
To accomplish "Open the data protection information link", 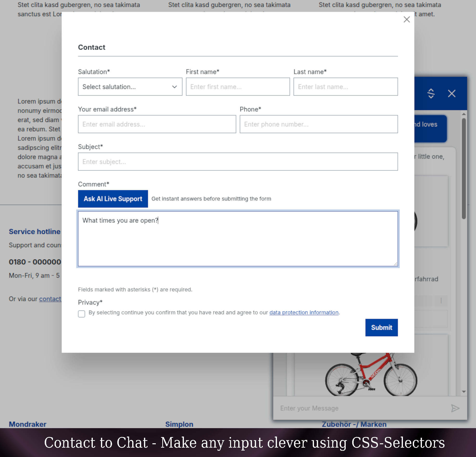I will click(x=304, y=312).
